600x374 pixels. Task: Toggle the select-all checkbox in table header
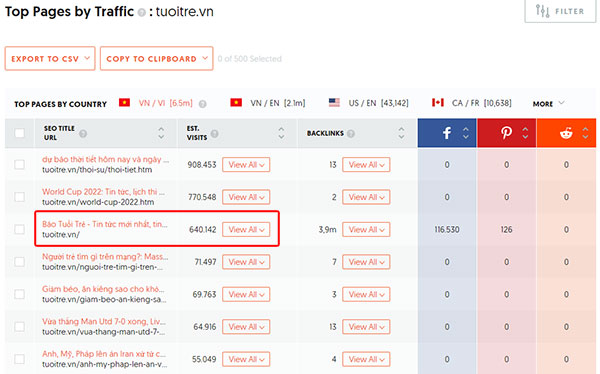click(20, 133)
